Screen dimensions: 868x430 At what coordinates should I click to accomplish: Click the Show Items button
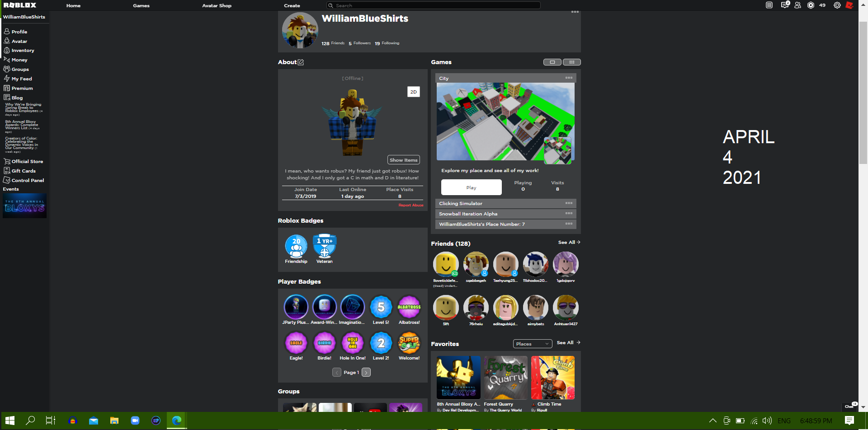tap(404, 160)
